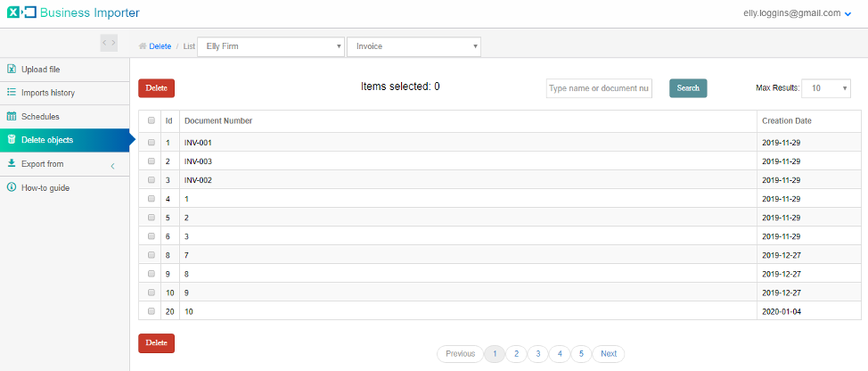Click the name or document number search field
This screenshot has width=868, height=371.
[x=599, y=88]
